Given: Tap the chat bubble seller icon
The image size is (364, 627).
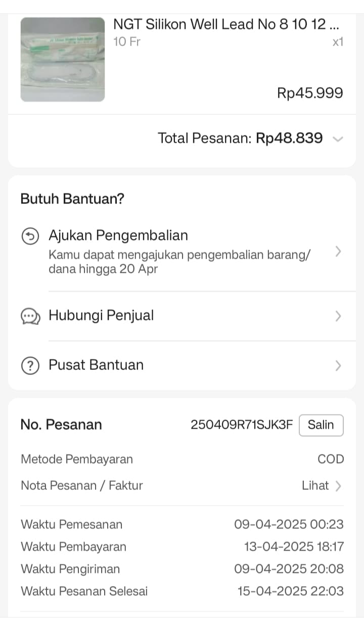Looking at the screenshot, I should [x=30, y=316].
